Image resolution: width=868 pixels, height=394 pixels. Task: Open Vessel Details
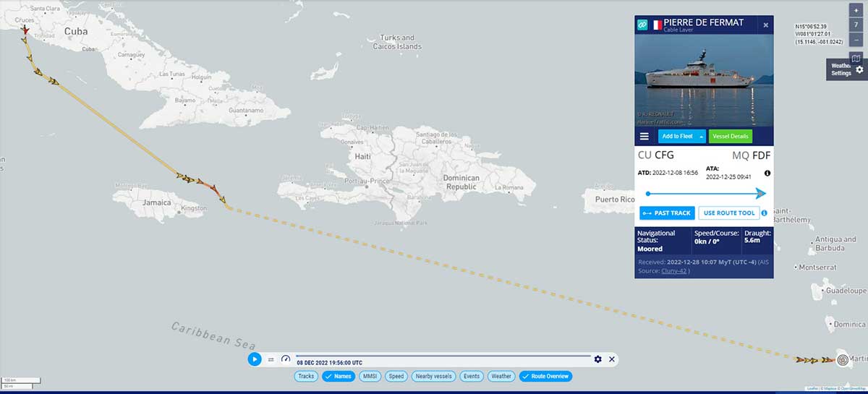[x=730, y=136]
